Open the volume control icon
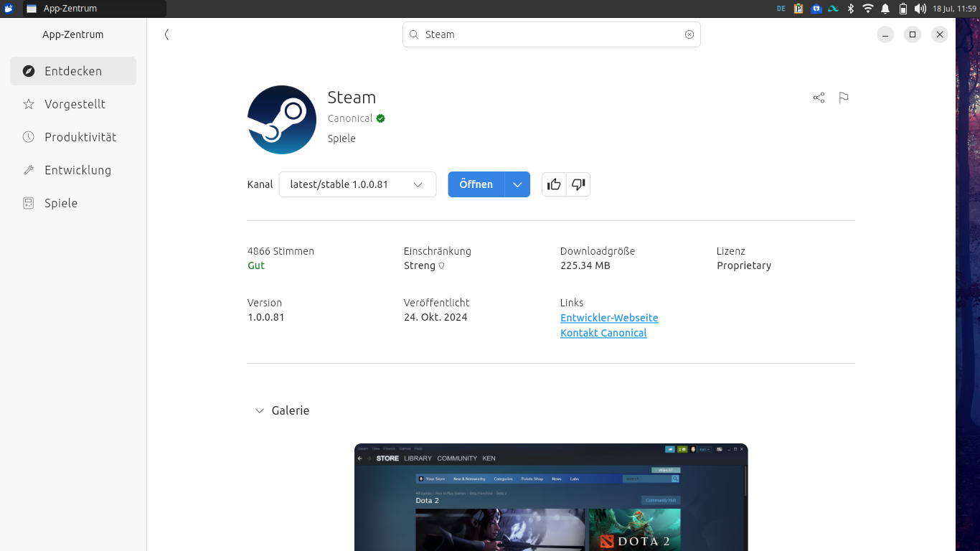 coord(920,9)
